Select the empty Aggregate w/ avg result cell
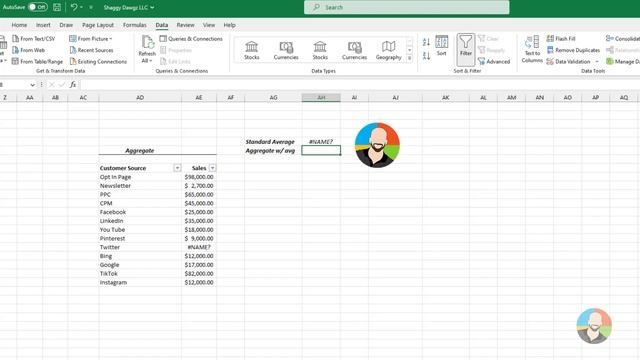This screenshot has width=640, height=360. pyautogui.click(x=321, y=151)
